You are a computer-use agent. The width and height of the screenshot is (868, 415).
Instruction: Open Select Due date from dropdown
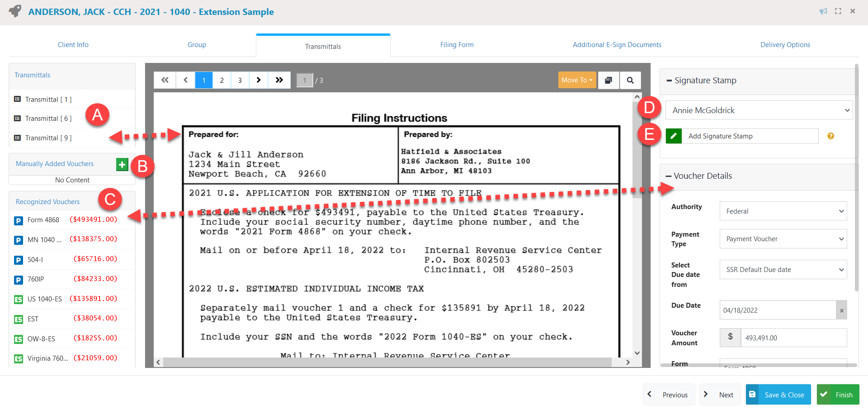[783, 270]
